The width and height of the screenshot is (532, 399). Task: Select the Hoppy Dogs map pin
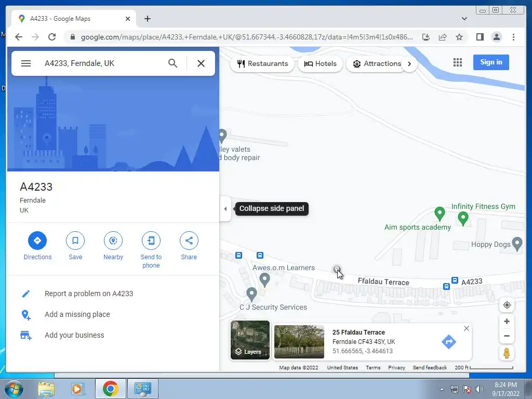pos(517,244)
